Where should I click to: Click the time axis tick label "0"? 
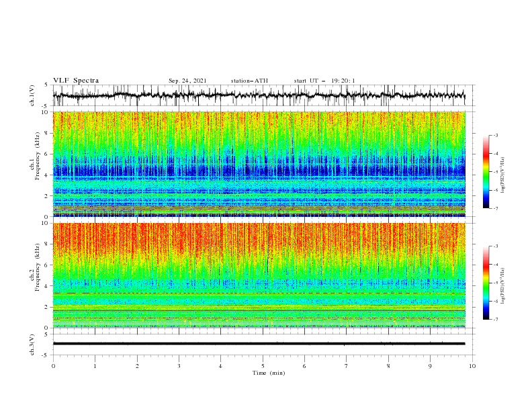53,366
